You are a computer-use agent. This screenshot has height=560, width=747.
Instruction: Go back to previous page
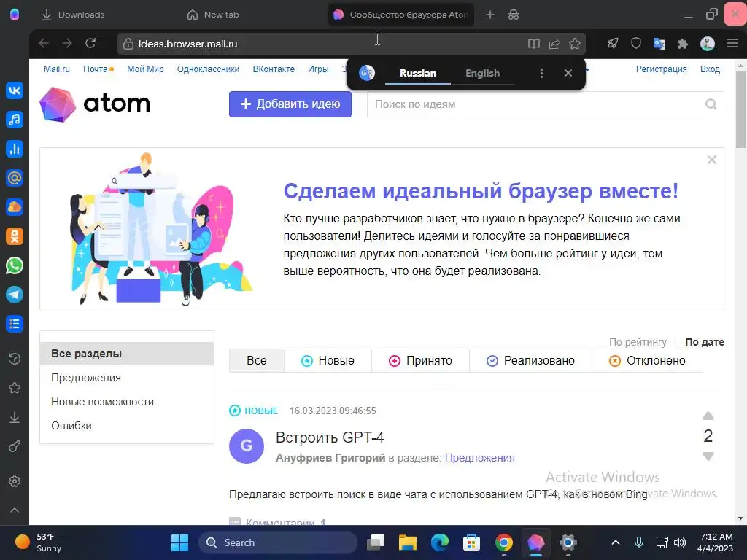click(44, 43)
